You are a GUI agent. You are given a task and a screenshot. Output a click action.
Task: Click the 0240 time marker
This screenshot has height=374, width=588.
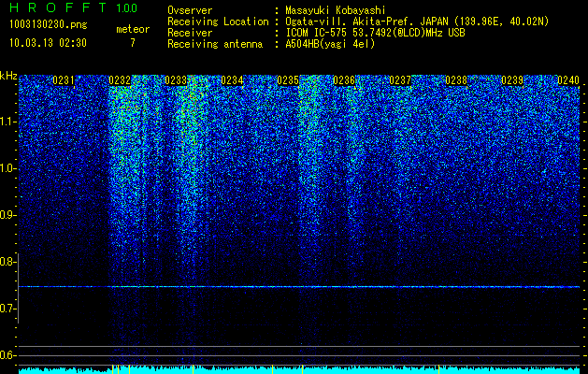[568, 80]
